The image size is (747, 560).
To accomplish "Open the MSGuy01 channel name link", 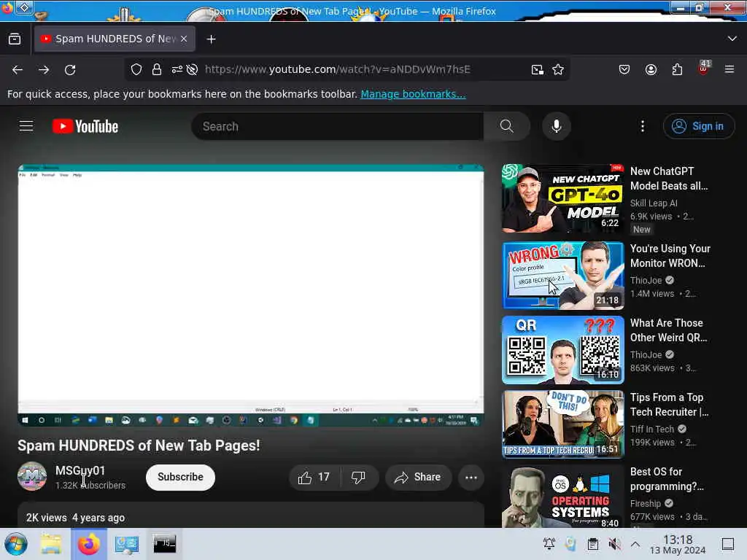I will (80, 470).
